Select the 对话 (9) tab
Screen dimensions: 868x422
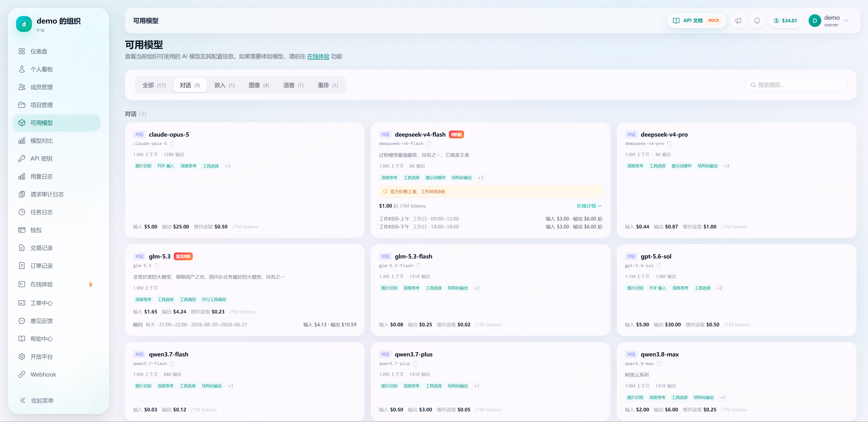[x=190, y=85]
